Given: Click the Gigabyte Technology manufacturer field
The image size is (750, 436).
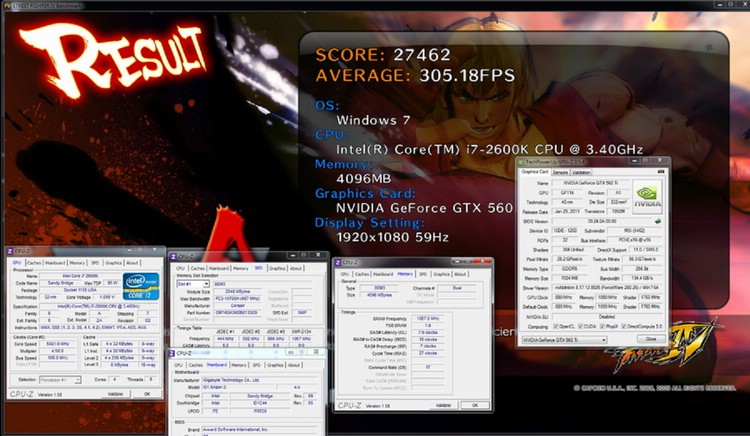Looking at the screenshot, I should 260,380.
